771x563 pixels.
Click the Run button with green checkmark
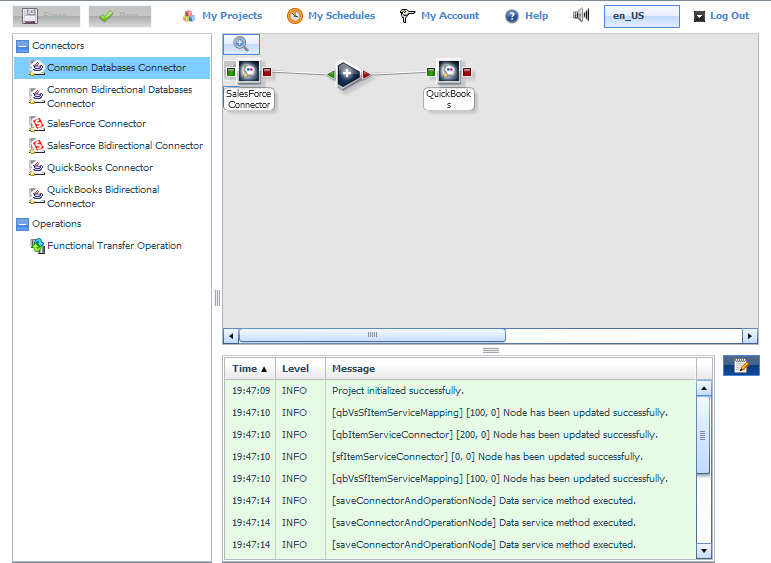pos(119,16)
